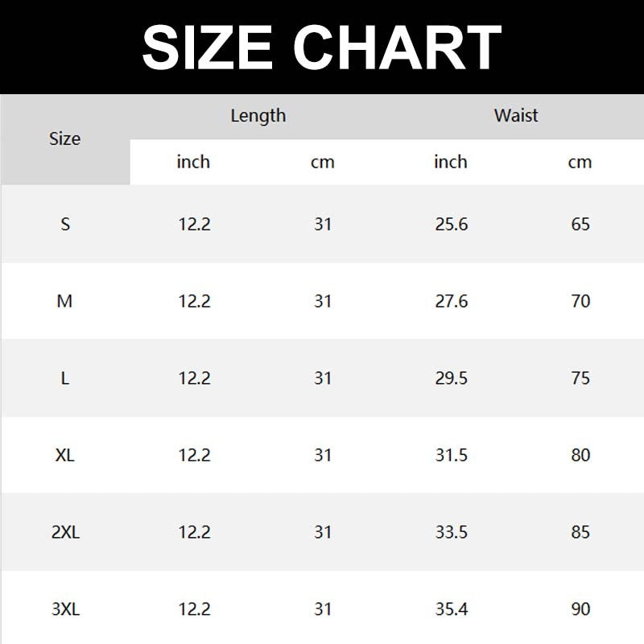Select the 3XL size row label
Screen dimensions: 644x644
tap(65, 609)
